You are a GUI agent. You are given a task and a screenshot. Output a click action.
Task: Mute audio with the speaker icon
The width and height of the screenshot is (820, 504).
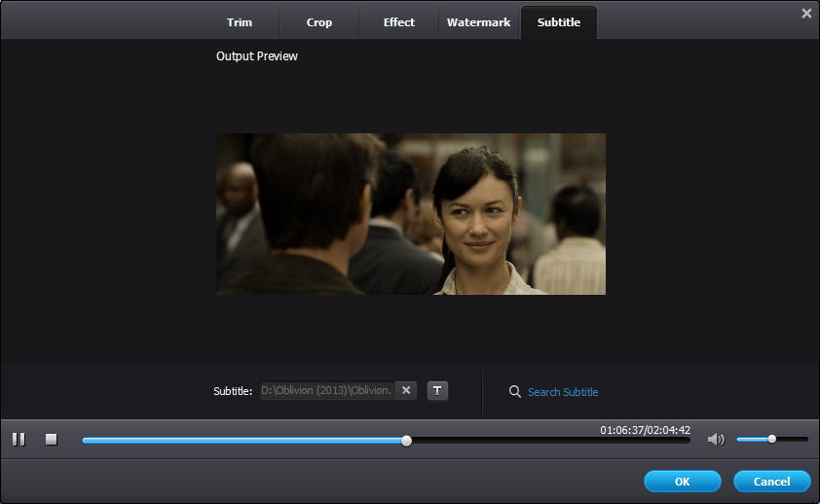(x=716, y=440)
